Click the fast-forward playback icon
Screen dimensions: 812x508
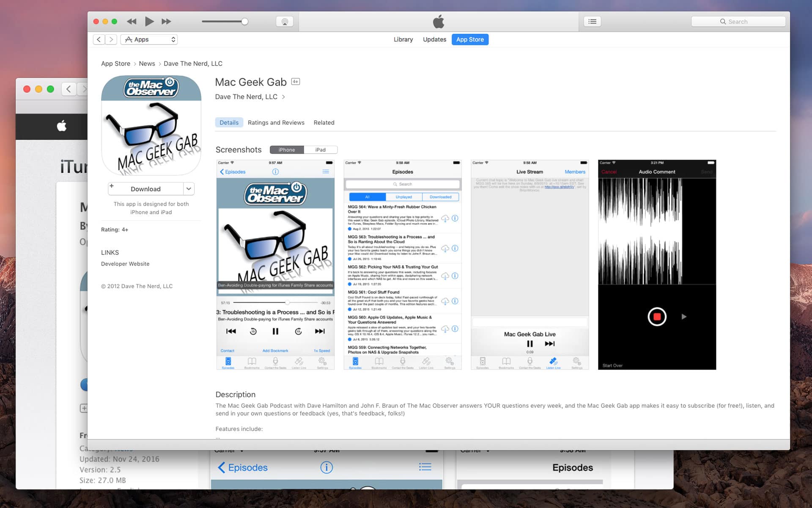[165, 21]
